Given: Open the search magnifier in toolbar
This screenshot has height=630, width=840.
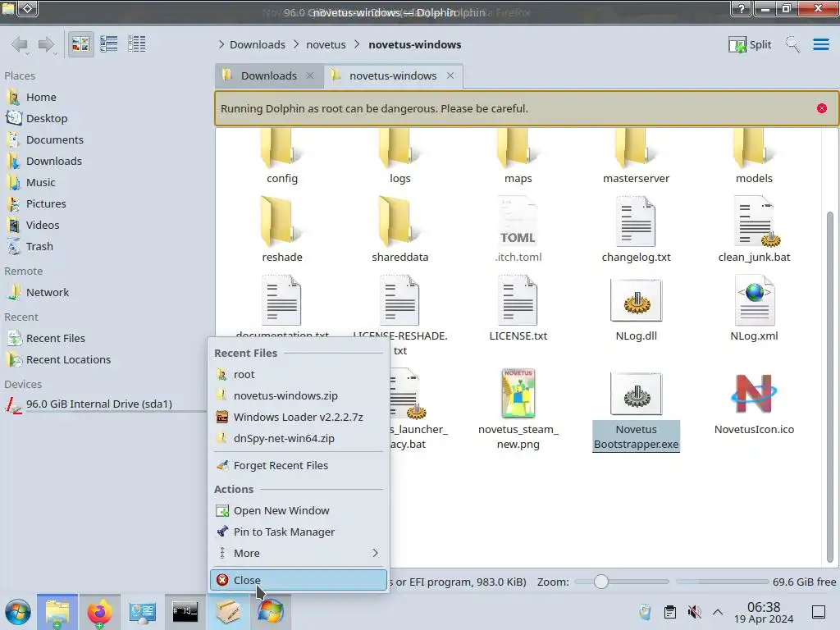Looking at the screenshot, I should [x=792, y=44].
